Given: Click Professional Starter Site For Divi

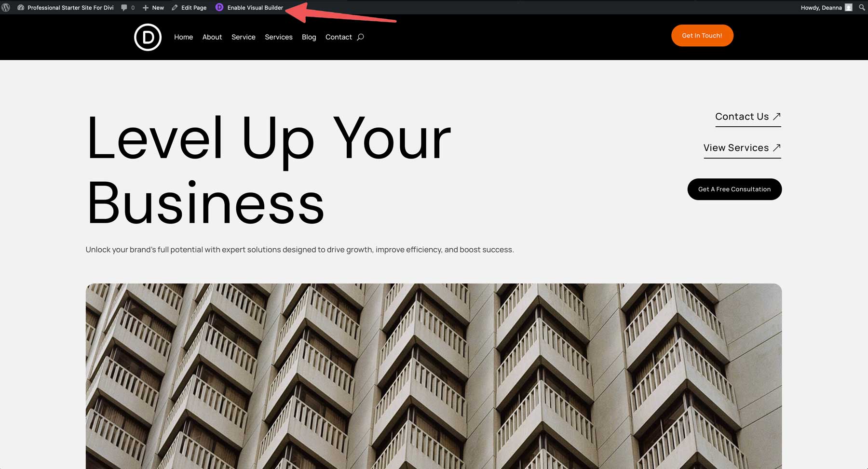Looking at the screenshot, I should click(x=70, y=7).
